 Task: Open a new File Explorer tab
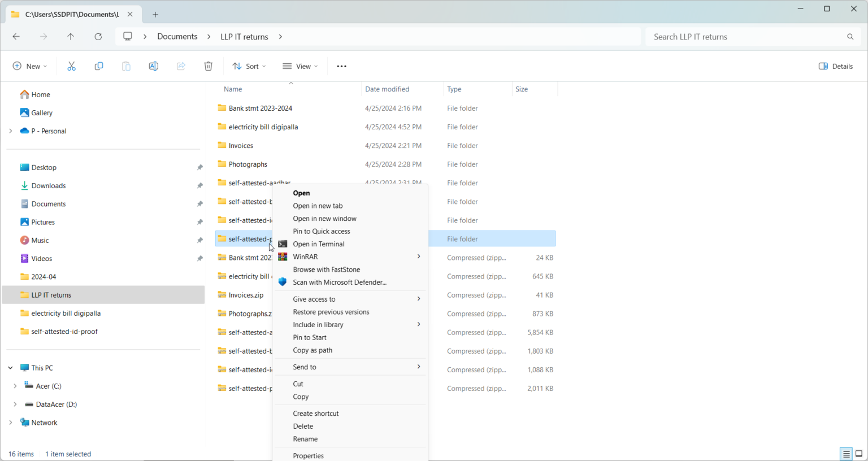155,14
